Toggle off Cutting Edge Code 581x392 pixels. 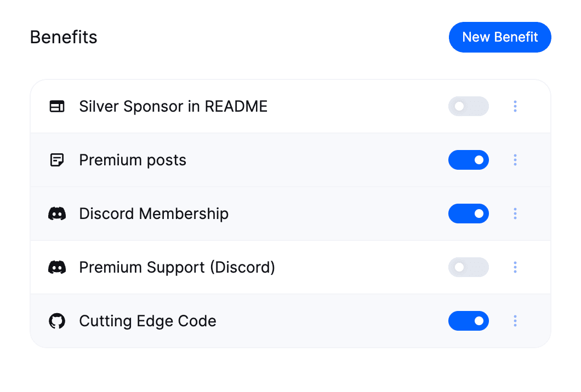click(469, 321)
